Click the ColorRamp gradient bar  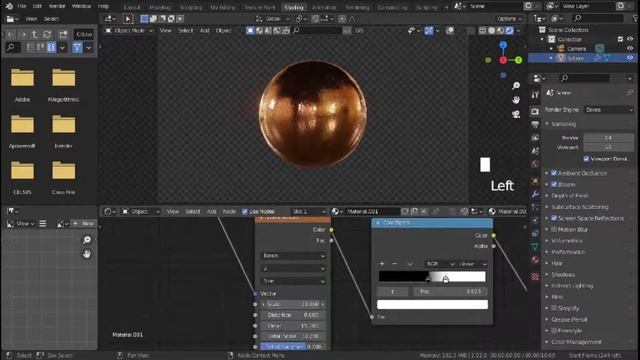click(x=432, y=276)
